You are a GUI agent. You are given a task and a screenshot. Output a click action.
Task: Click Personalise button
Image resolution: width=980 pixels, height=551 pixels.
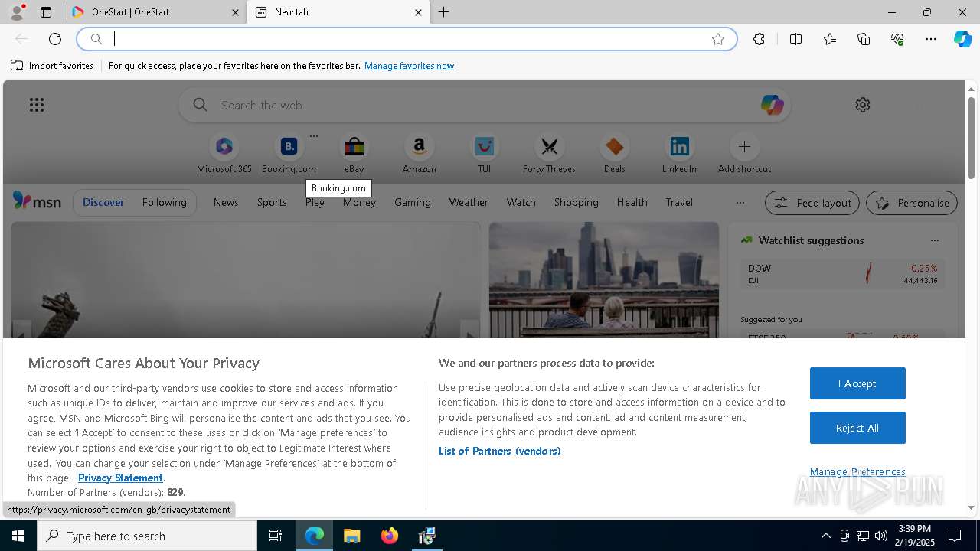[912, 203]
